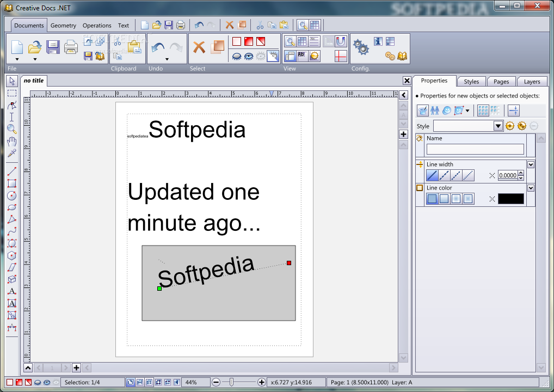
Task: Choose the ellipse shape tool
Action: pos(11,207)
